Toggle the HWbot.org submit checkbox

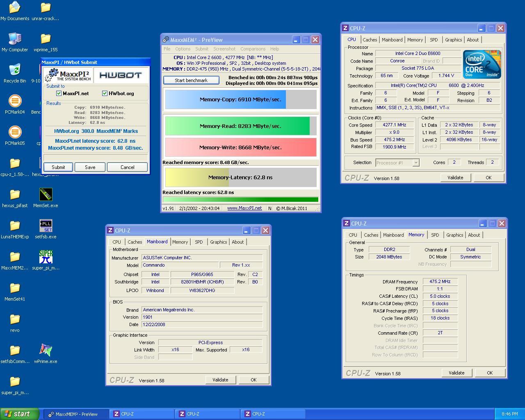tap(105, 94)
